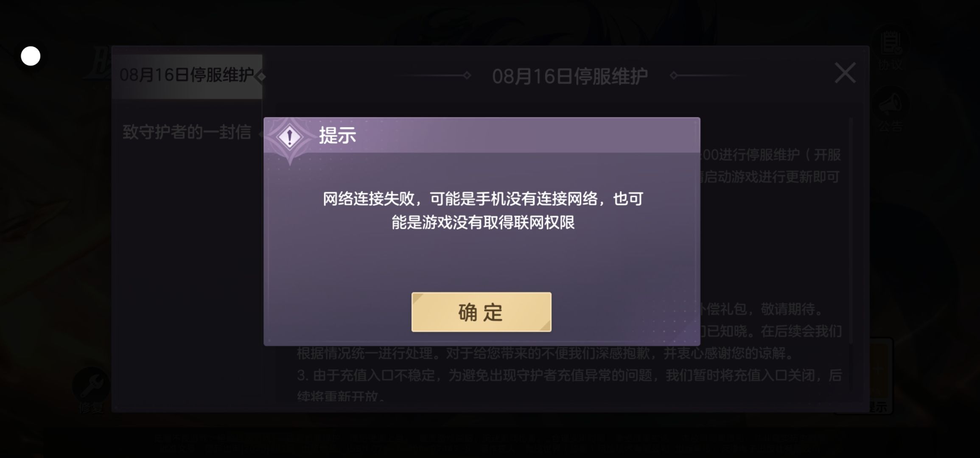Screen dimensions: 980x458
Task: Tap the 网络连接失败 error message text
Action: (483, 210)
